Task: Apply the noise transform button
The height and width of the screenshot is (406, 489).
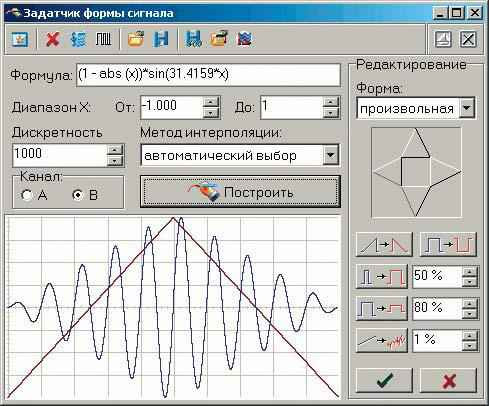Action: (x=382, y=340)
